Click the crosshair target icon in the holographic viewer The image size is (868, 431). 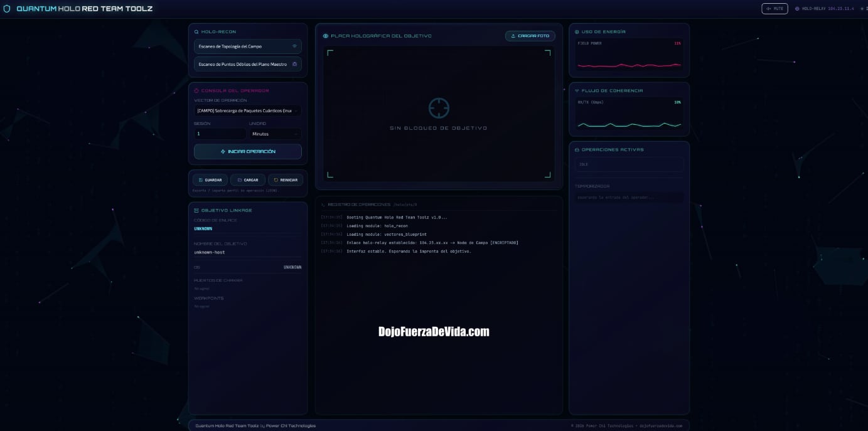pyautogui.click(x=439, y=108)
